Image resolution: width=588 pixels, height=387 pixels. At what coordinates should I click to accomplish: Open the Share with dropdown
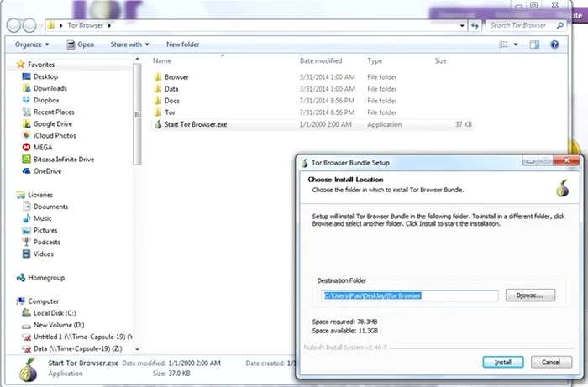[x=129, y=44]
